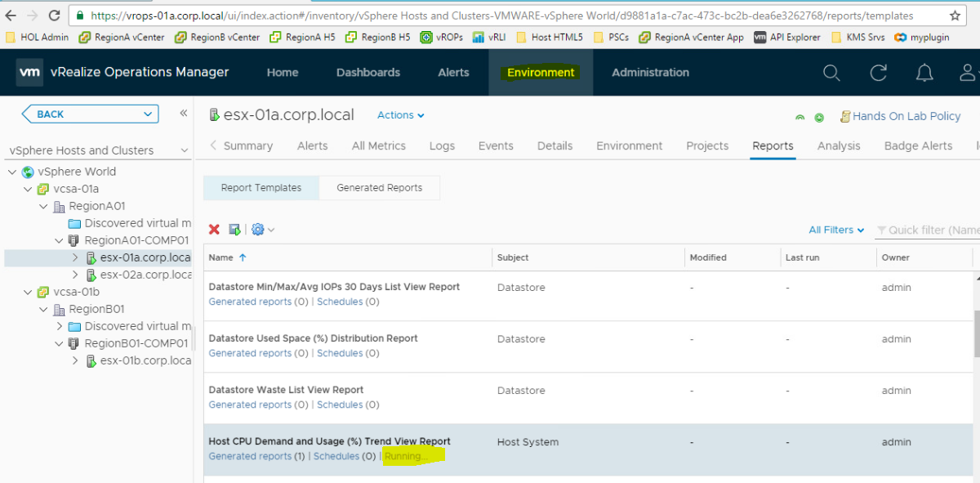Expand the esx-01b.corp.local host node

pyautogui.click(x=75, y=360)
